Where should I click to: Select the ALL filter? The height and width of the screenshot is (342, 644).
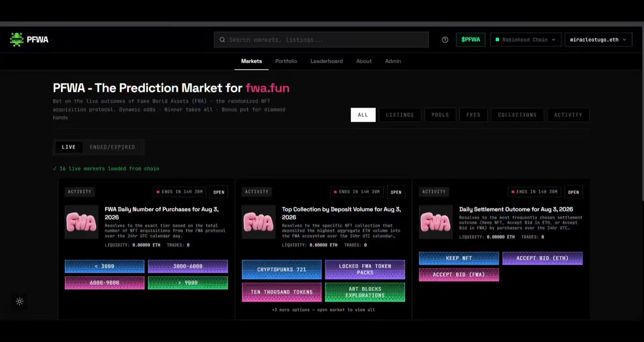pyautogui.click(x=363, y=115)
